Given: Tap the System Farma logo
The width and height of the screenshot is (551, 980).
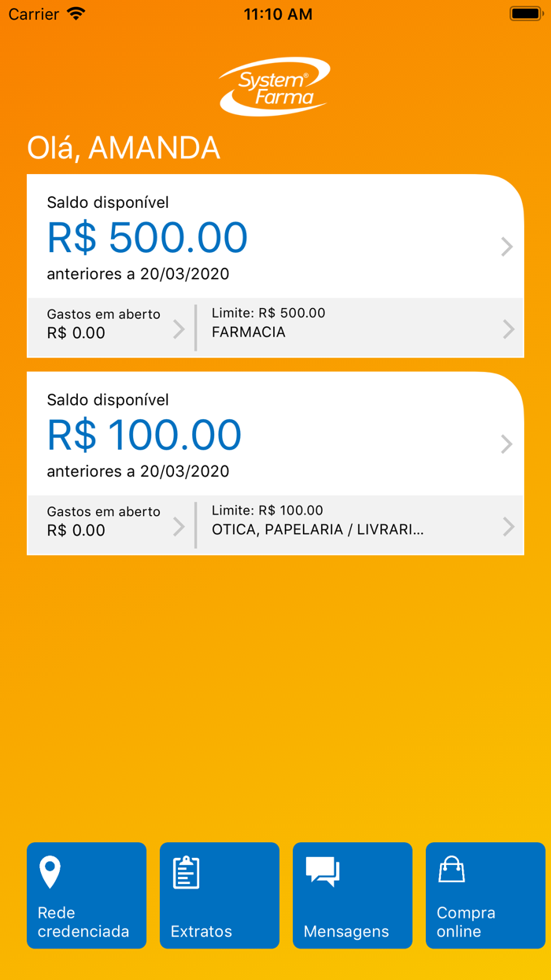Looking at the screenshot, I should point(275,85).
